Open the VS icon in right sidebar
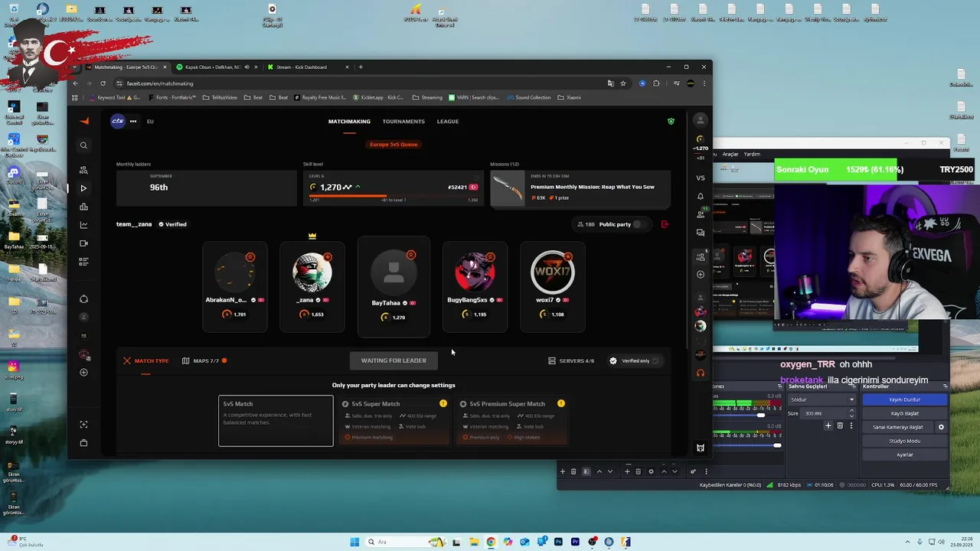Viewport: 980px width, 551px height. coord(700,178)
